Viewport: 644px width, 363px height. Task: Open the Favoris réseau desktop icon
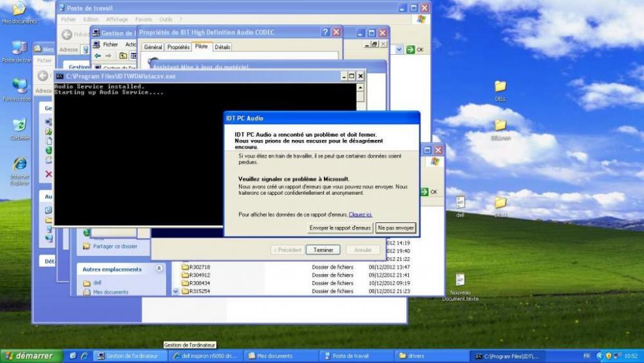point(19,86)
